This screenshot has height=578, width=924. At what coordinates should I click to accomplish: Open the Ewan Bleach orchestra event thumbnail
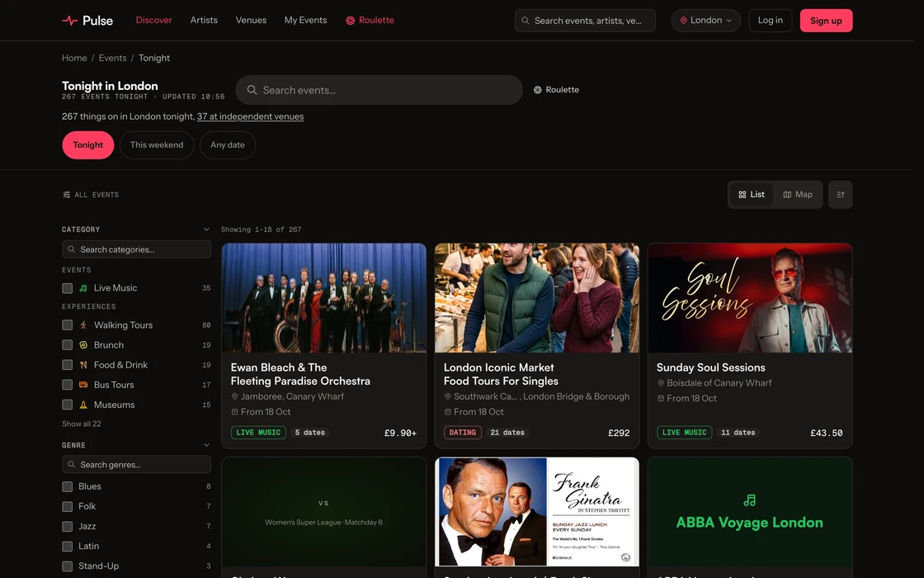pyautogui.click(x=324, y=298)
